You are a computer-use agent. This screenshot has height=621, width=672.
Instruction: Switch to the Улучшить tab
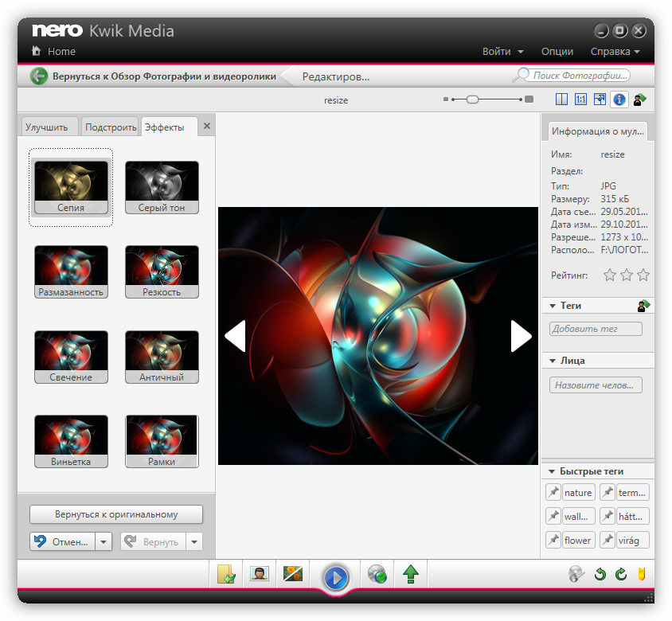tap(48, 127)
